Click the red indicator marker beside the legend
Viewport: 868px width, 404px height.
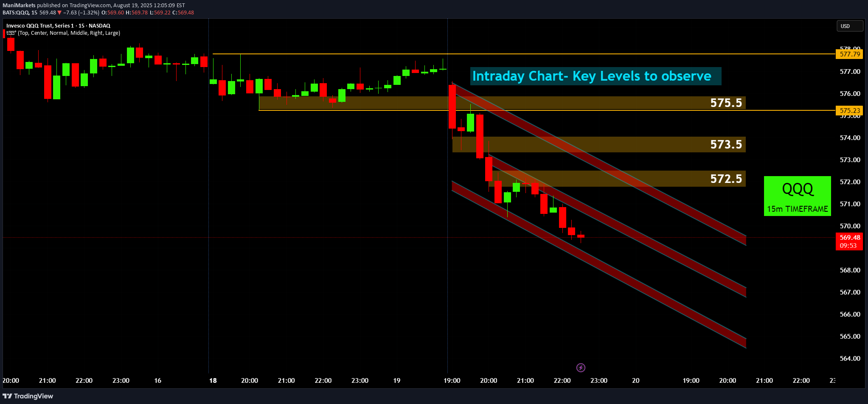[4, 33]
